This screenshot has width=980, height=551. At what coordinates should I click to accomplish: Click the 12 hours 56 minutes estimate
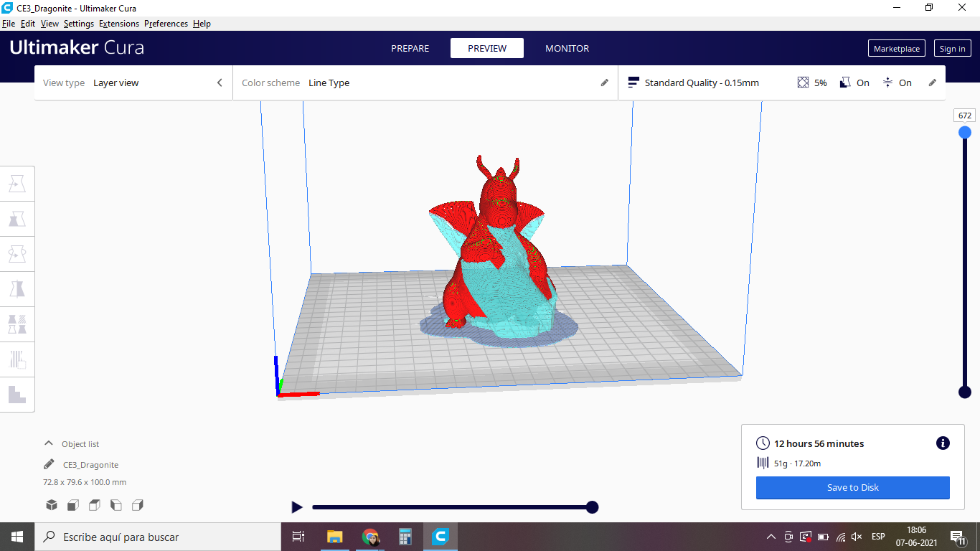(819, 443)
